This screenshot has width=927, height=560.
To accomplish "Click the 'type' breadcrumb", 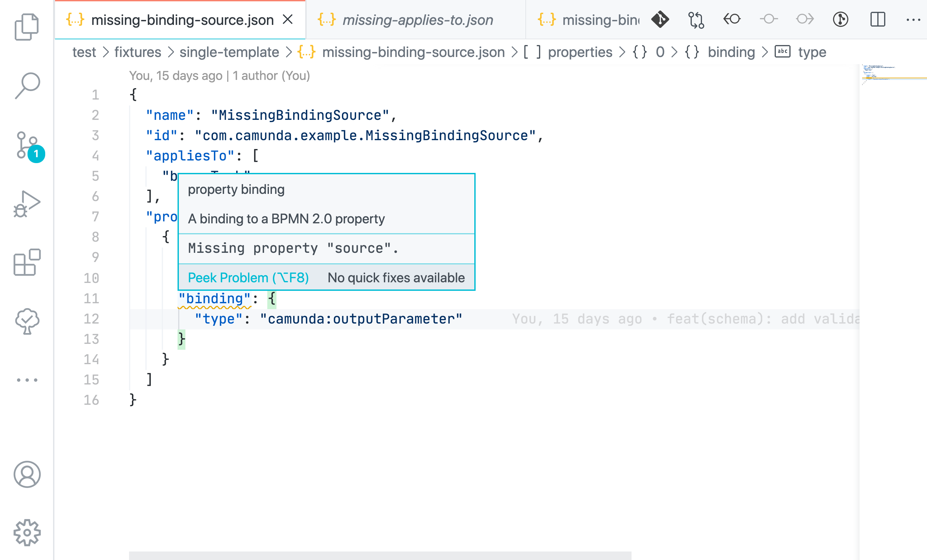I will [801, 52].
